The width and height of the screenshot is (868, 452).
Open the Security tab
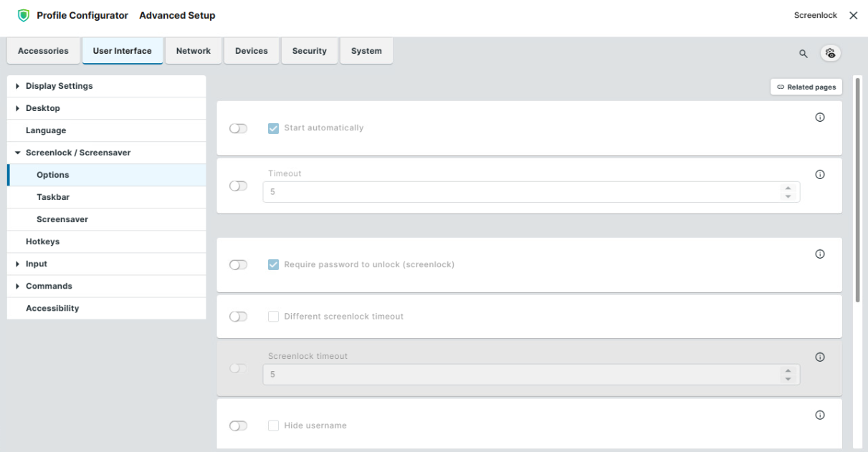309,51
